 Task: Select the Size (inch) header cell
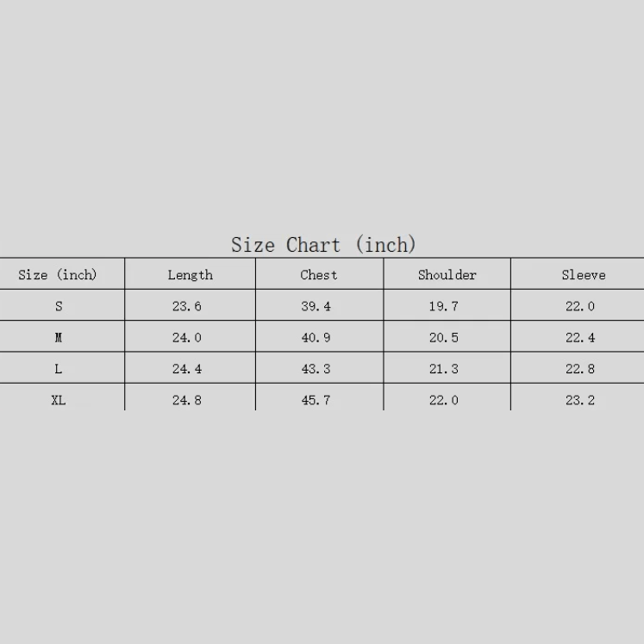(58, 275)
